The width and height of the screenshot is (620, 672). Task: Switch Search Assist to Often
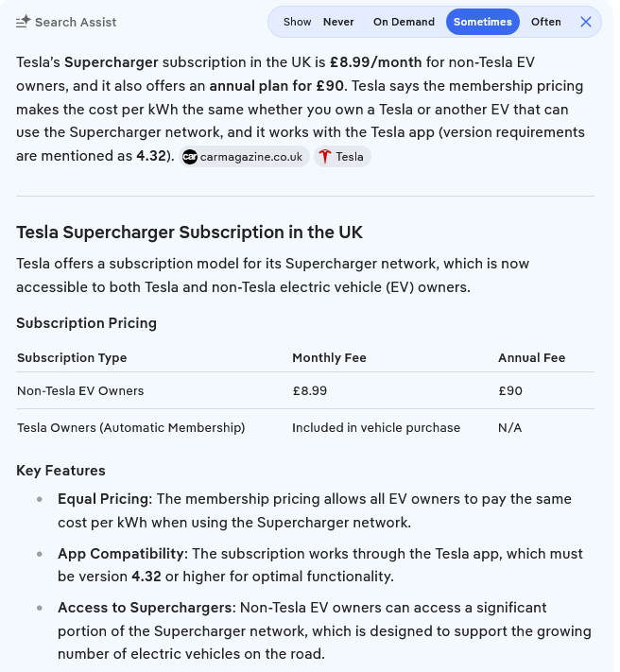pyautogui.click(x=546, y=22)
